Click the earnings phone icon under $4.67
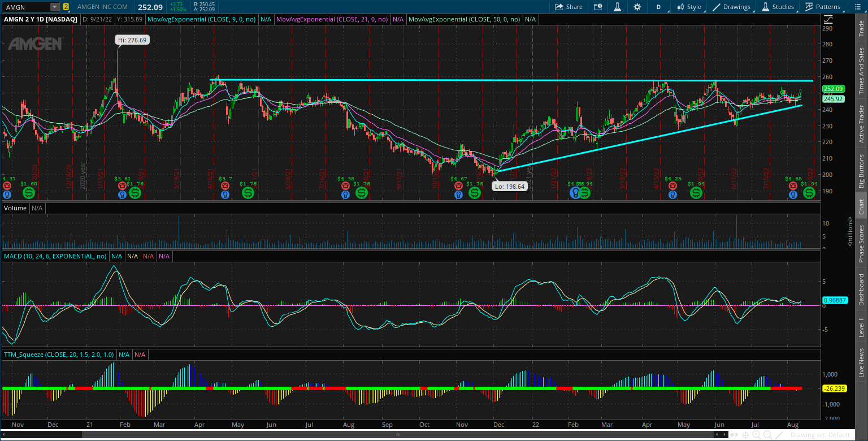Viewport: 868px width, 441px height. click(459, 185)
